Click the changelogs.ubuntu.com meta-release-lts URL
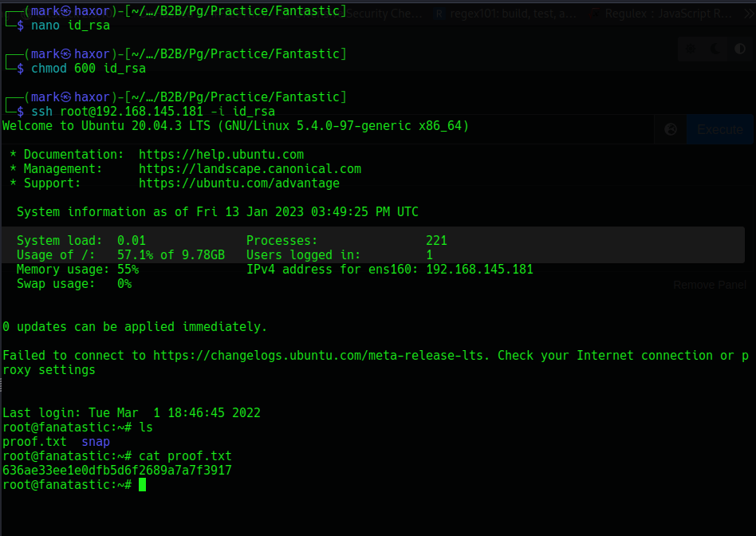Screen dimensions: 756x536 click(318, 356)
